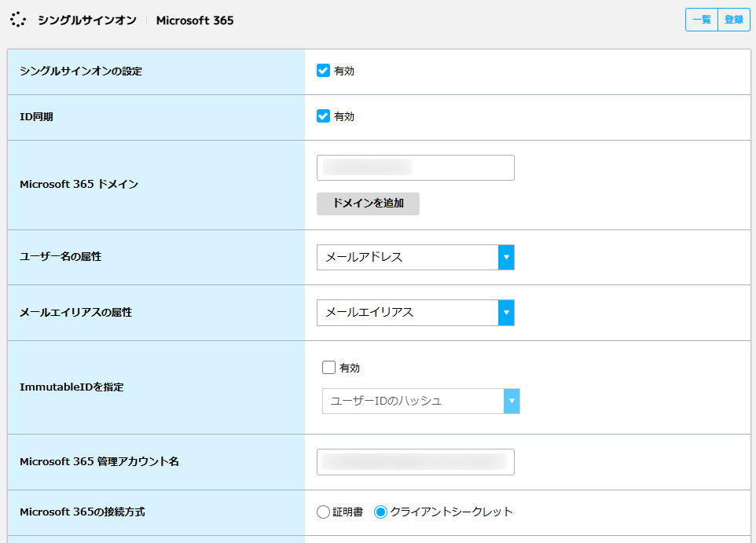The height and width of the screenshot is (543, 756).
Task: Click the ID同期 row label
Action: pyautogui.click(x=36, y=117)
